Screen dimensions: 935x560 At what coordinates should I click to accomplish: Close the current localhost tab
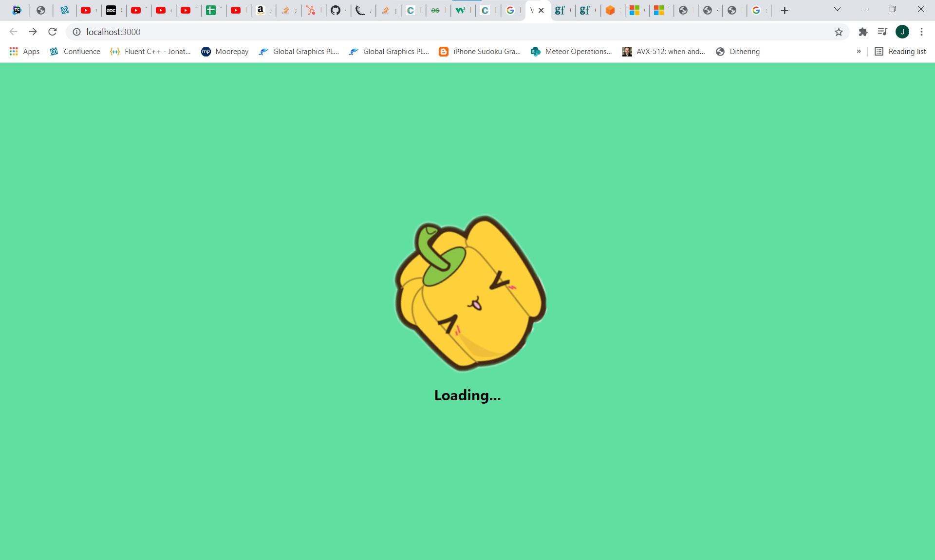pos(541,10)
